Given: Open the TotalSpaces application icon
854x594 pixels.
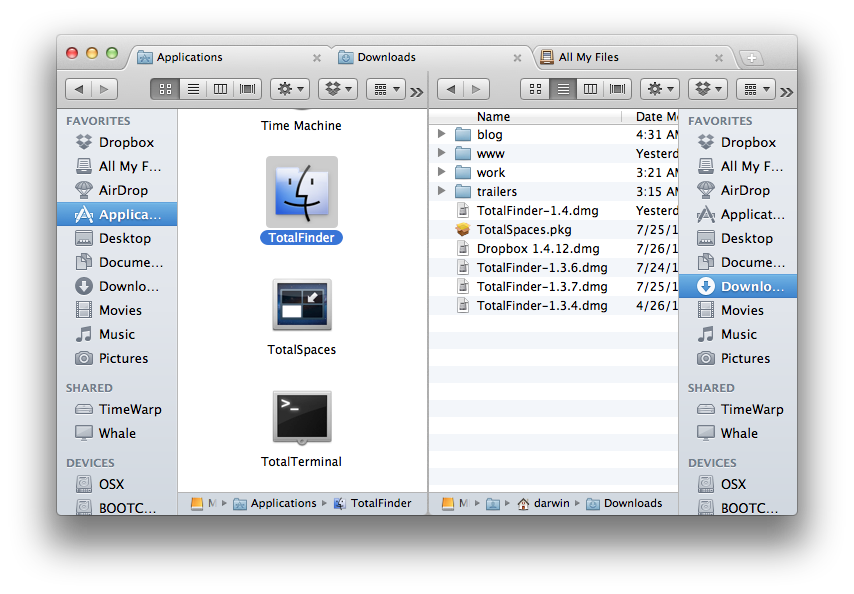Looking at the screenshot, I should point(302,305).
